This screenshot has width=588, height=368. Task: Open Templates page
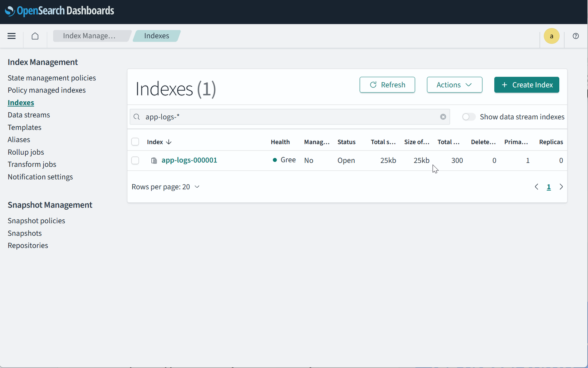coord(25,127)
